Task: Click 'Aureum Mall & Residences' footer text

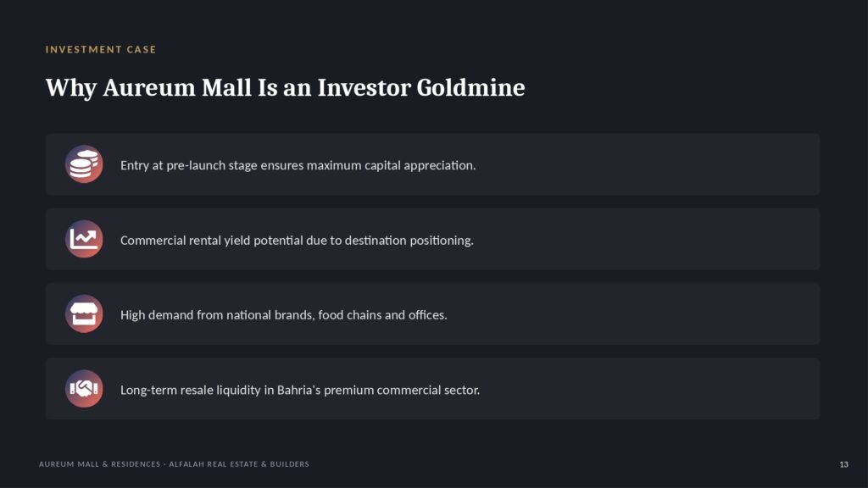Action: pos(100,464)
